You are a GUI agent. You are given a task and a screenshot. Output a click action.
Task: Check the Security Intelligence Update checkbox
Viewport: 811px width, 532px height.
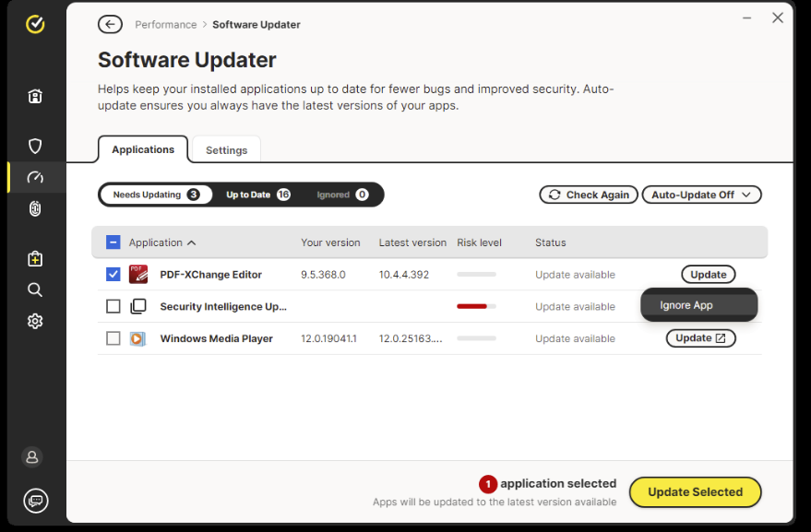coord(113,306)
